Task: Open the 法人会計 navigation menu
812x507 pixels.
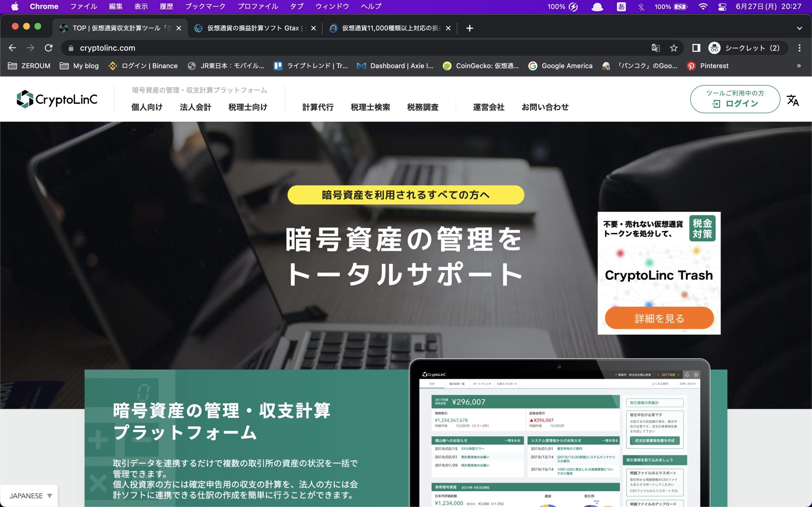Action: pos(196,107)
